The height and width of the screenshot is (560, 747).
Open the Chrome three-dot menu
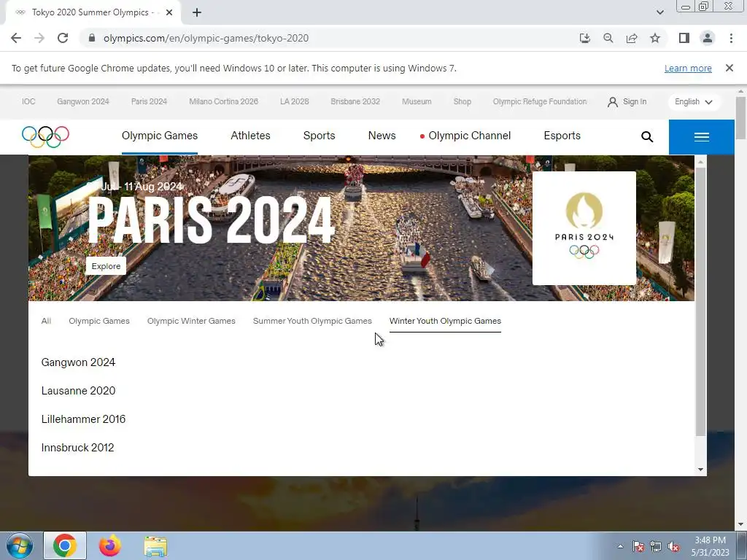click(x=731, y=38)
